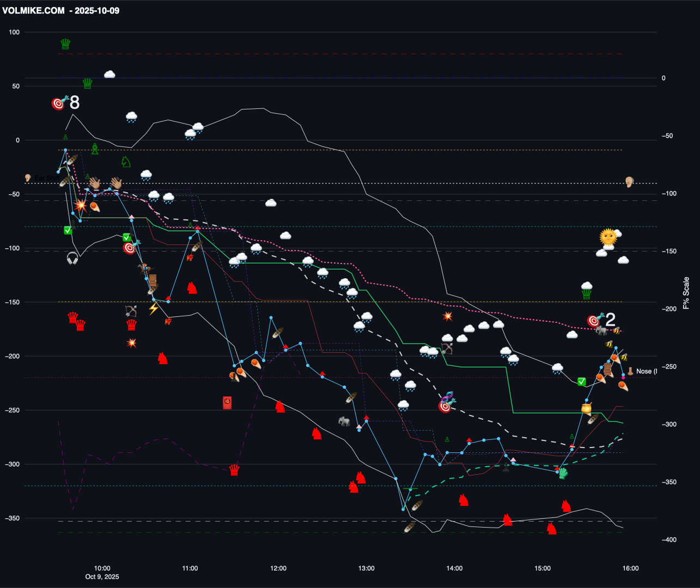
Task: Select unnumbered target under green checkmark
Action: 131,247
